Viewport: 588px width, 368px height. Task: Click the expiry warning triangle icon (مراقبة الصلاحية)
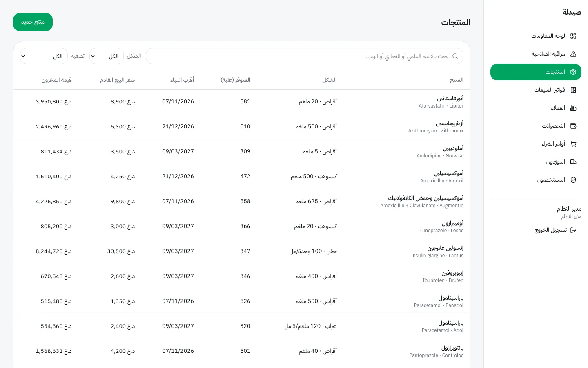coord(573,54)
